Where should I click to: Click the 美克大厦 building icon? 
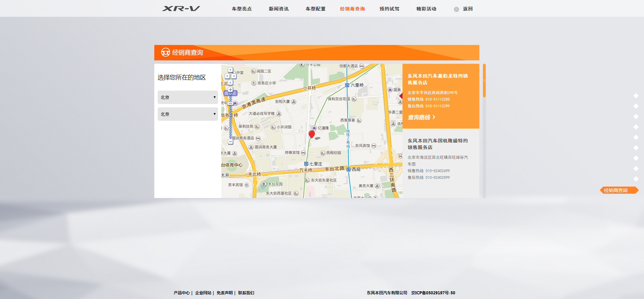377,186
